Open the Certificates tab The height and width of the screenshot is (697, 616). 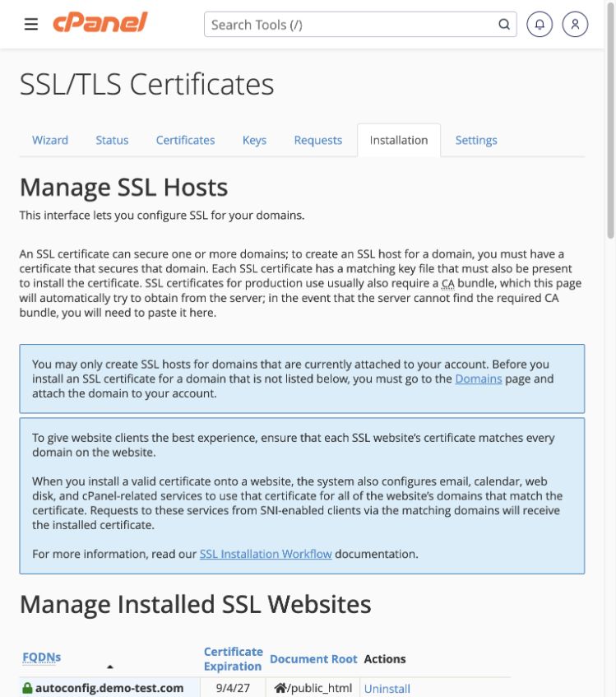(x=185, y=140)
